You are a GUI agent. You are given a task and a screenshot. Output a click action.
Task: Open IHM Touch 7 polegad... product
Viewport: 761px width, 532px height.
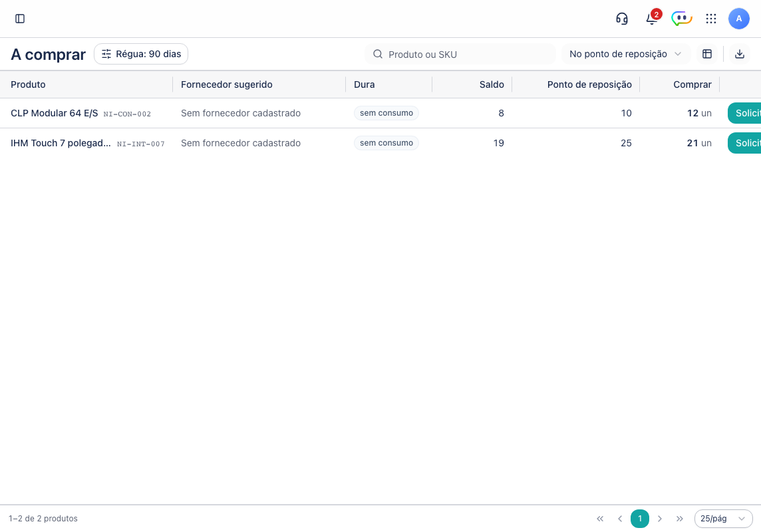tap(61, 143)
